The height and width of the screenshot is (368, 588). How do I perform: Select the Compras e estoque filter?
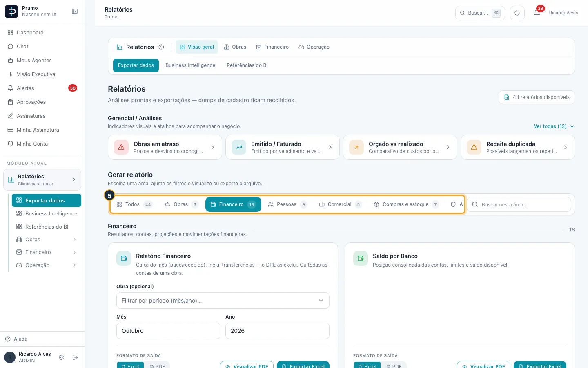tap(406, 204)
